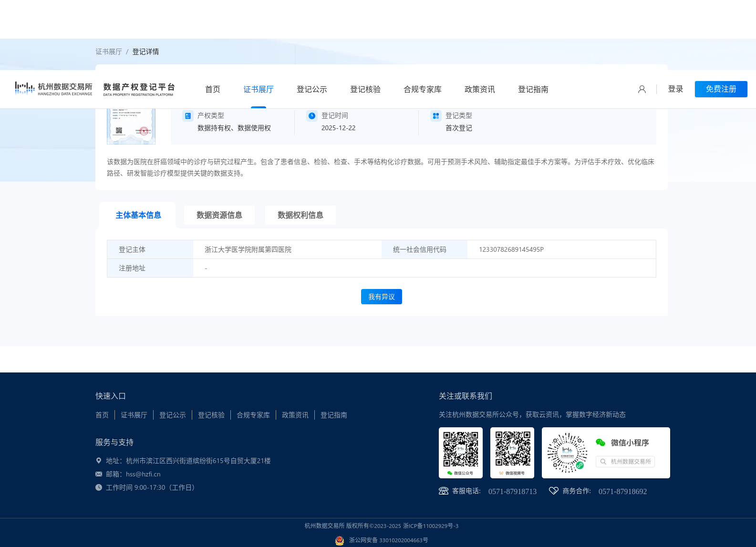Click the business cooperation handshake icon

[x=554, y=491]
